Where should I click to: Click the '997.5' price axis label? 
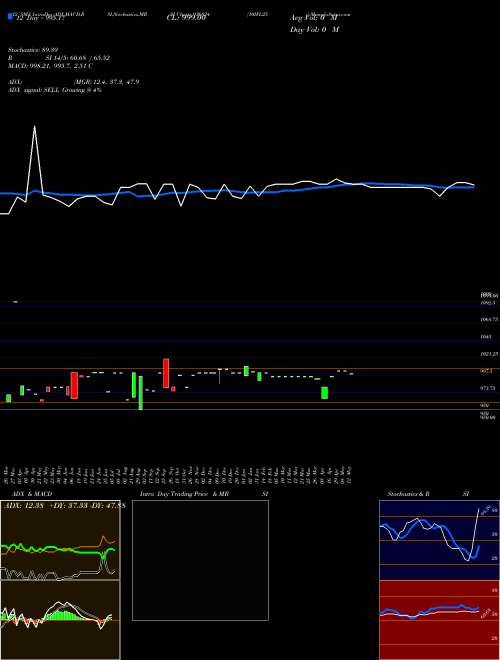[487, 371]
